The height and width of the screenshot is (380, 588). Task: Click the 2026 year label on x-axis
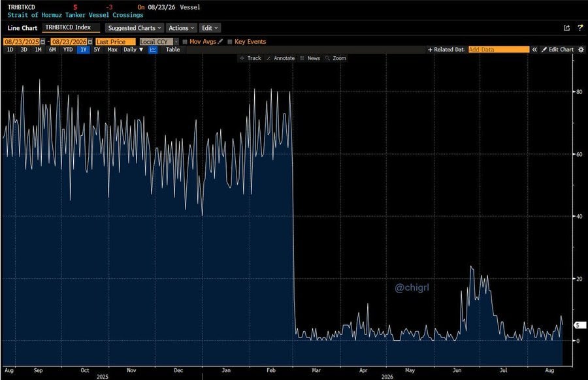coord(387,377)
